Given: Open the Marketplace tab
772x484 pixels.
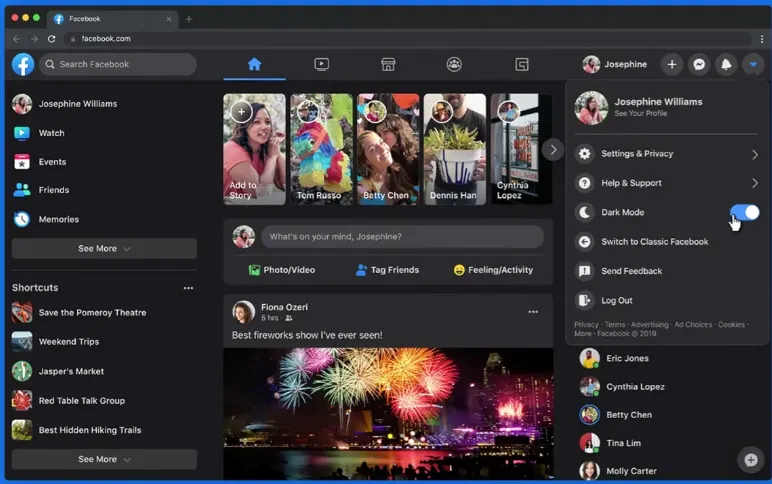Looking at the screenshot, I should coord(388,64).
